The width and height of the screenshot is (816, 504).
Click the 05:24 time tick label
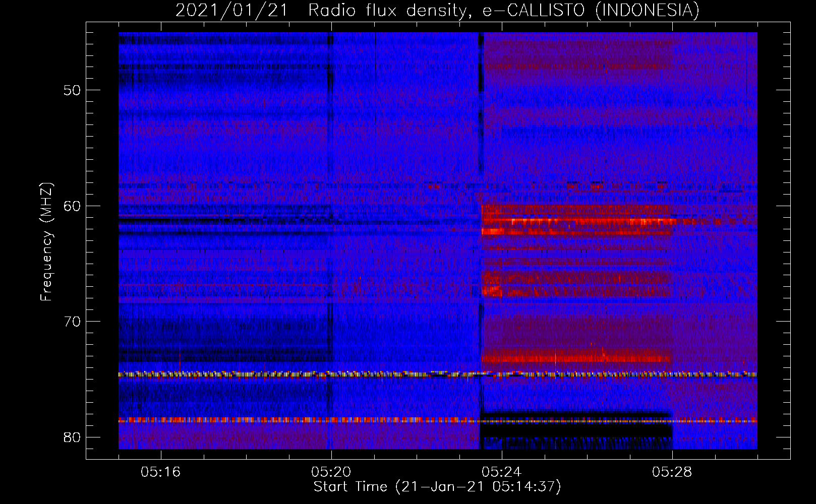(x=502, y=472)
